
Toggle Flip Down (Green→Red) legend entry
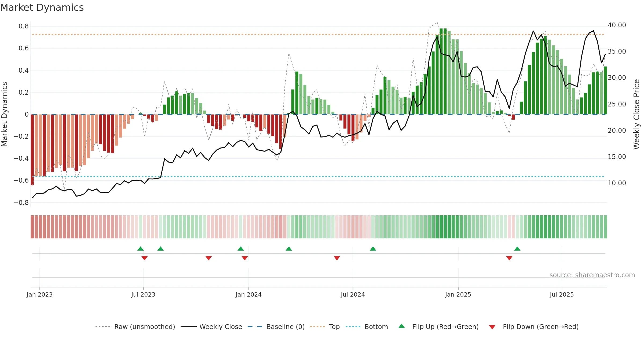pos(534,327)
